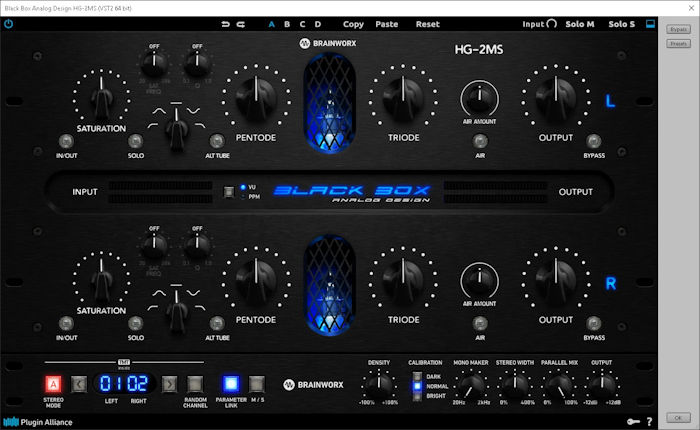Toggle the Parameter Link button
This screenshot has height=430, width=700.
coord(231,384)
